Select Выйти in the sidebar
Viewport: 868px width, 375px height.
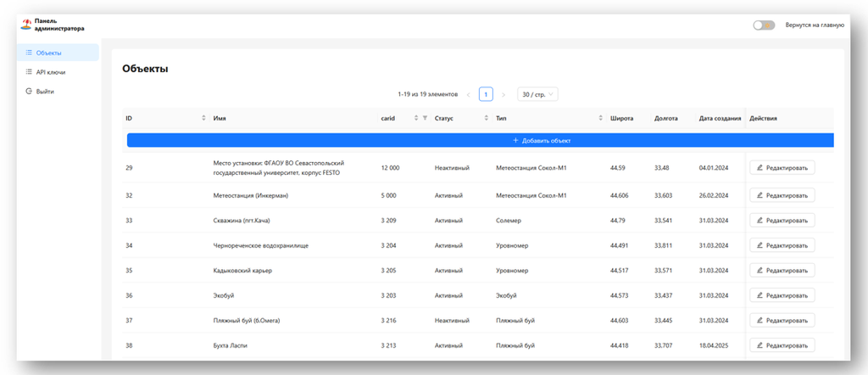(58, 92)
